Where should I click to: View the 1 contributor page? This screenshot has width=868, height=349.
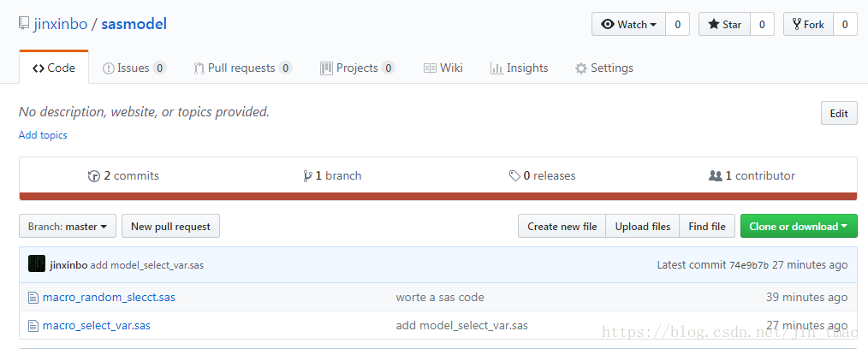click(x=752, y=176)
